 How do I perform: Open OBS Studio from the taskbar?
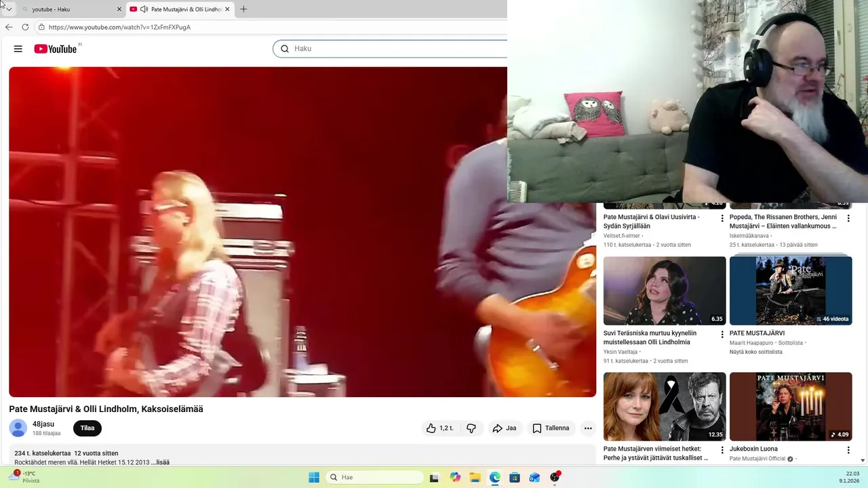[x=555, y=477]
